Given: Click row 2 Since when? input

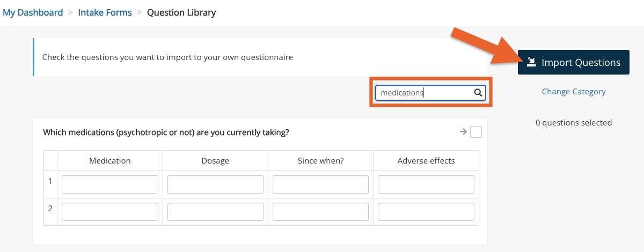Looking at the screenshot, I should (320, 212).
